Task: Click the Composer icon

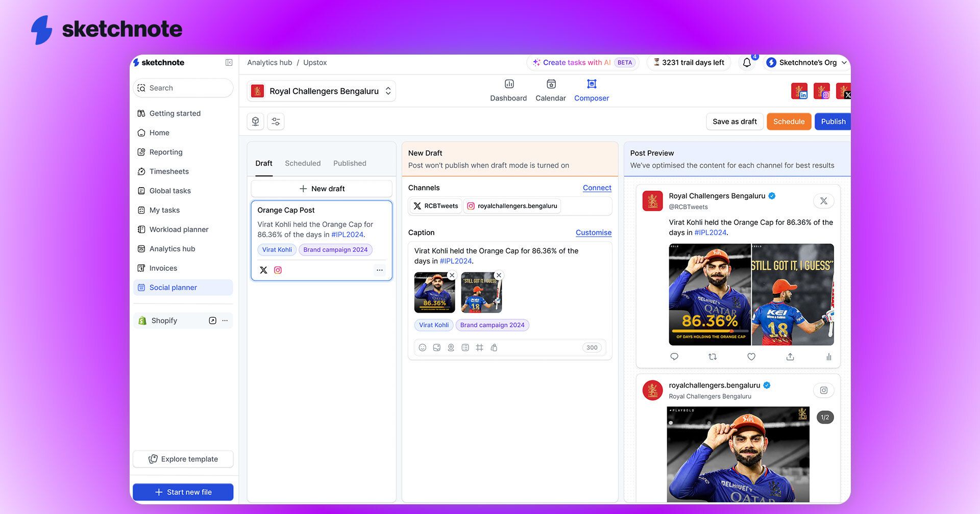Action: 592,84
